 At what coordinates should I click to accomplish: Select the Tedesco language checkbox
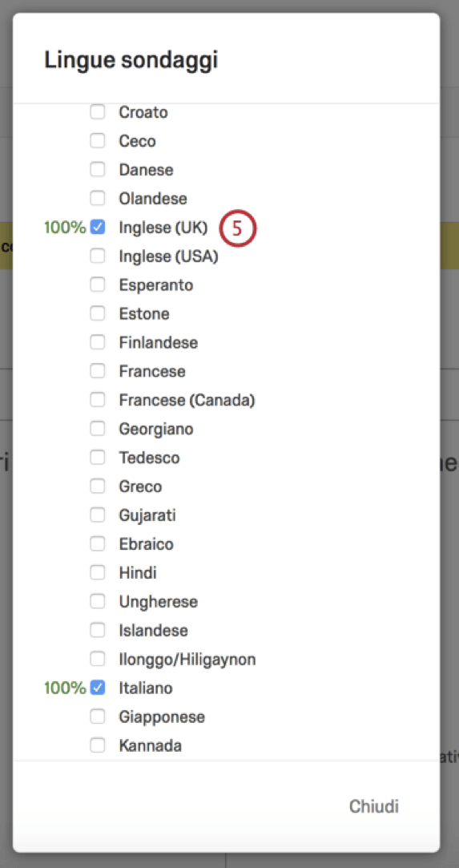[x=98, y=458]
